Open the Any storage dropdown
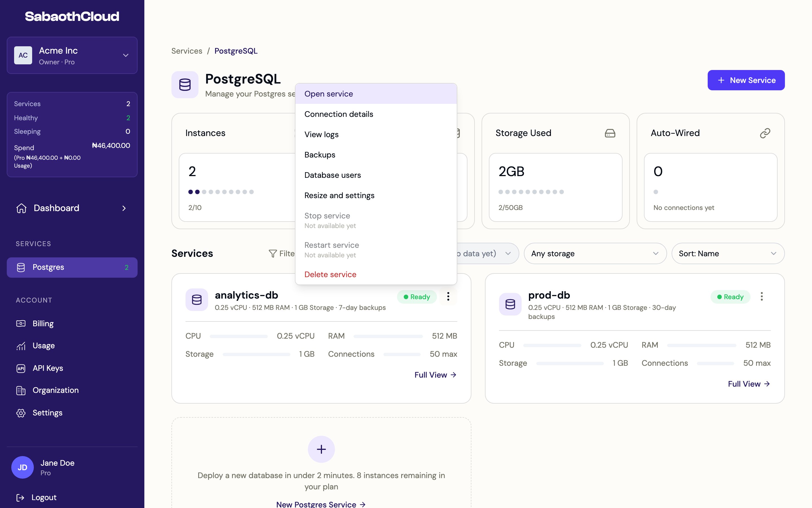 (x=595, y=254)
